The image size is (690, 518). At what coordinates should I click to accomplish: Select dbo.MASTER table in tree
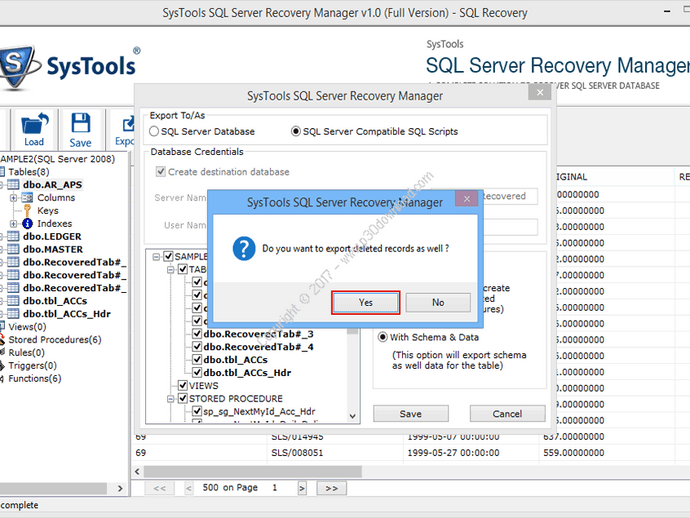click(53, 249)
